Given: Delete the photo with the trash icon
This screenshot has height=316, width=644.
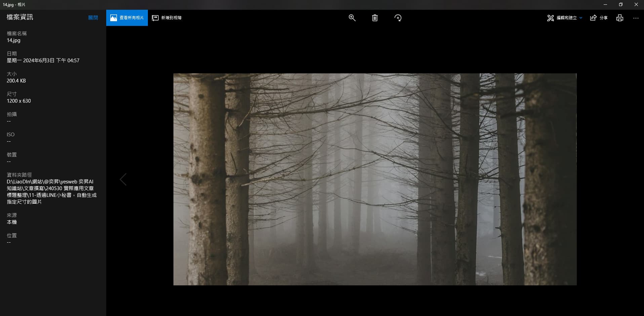Looking at the screenshot, I should [375, 18].
